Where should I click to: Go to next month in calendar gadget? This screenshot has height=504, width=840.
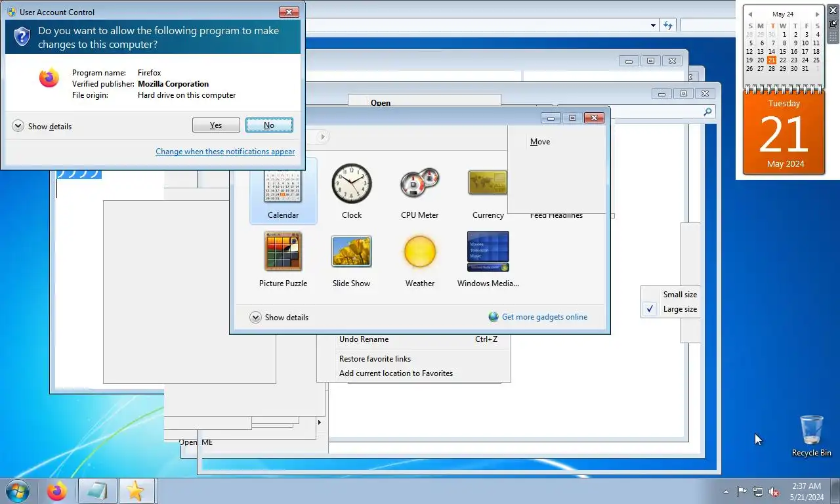pyautogui.click(x=817, y=14)
